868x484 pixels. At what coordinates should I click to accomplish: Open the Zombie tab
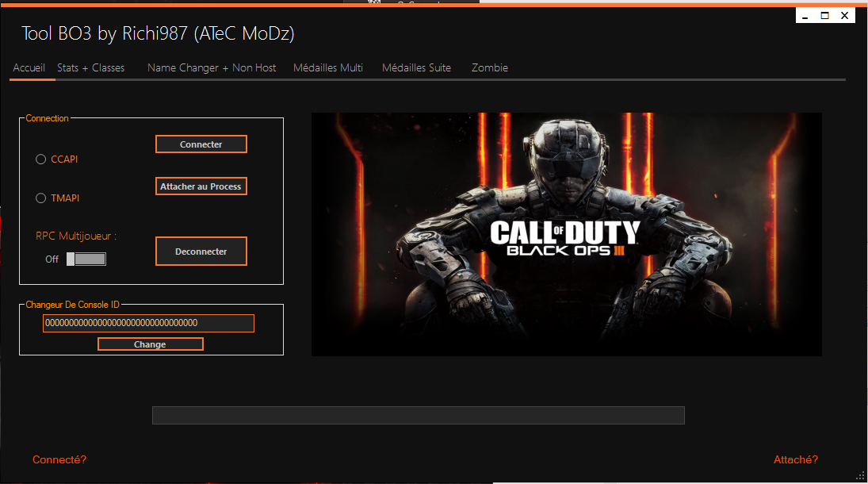tap(489, 67)
